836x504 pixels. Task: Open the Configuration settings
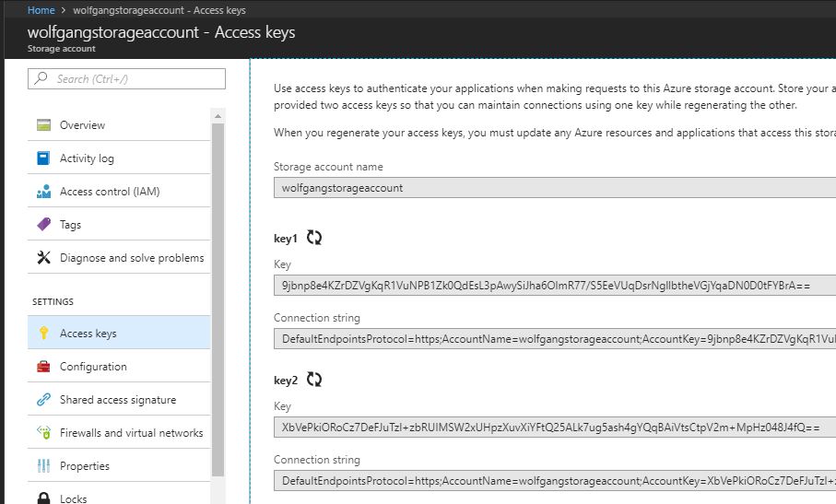(119, 367)
